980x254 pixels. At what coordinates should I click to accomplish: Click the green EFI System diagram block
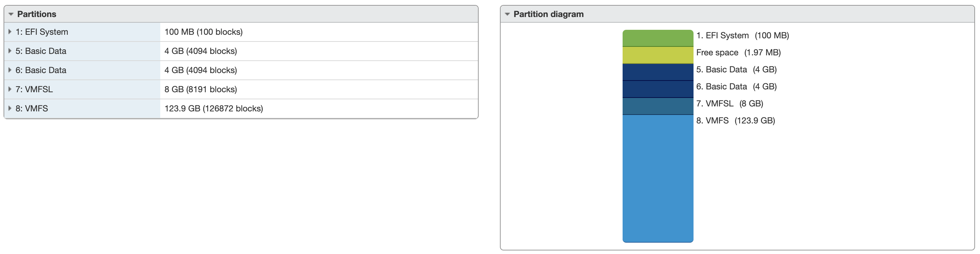click(658, 38)
